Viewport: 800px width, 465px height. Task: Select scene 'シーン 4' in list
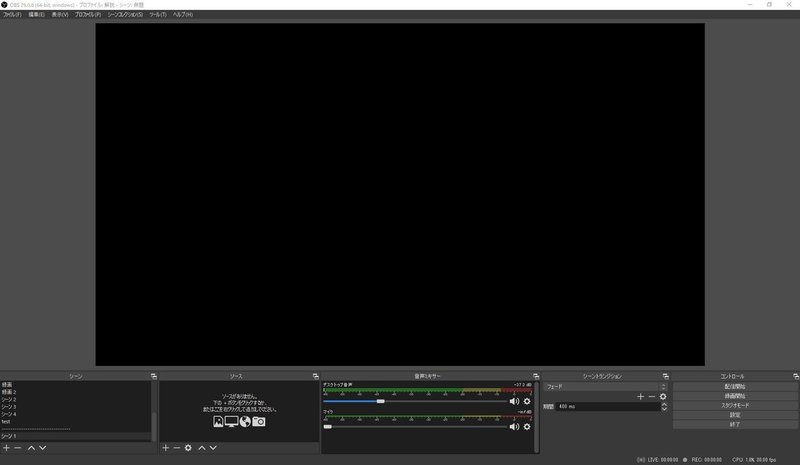[76, 414]
